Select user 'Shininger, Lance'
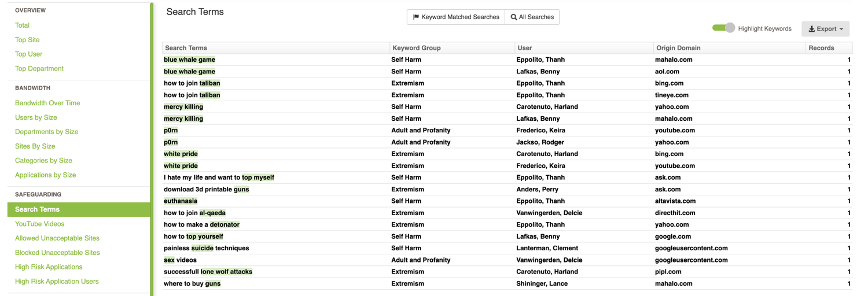The width and height of the screenshot is (868, 296). click(x=542, y=284)
